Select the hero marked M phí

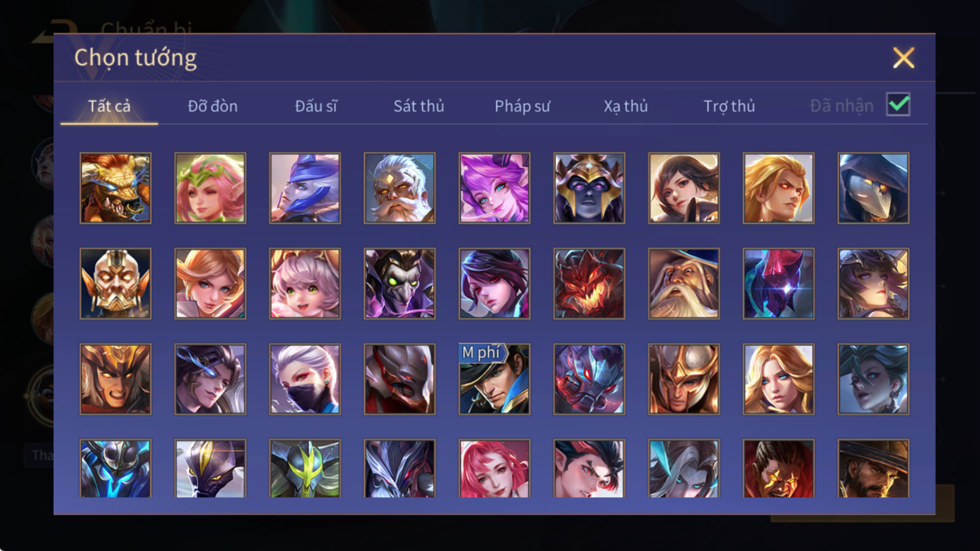coord(494,379)
